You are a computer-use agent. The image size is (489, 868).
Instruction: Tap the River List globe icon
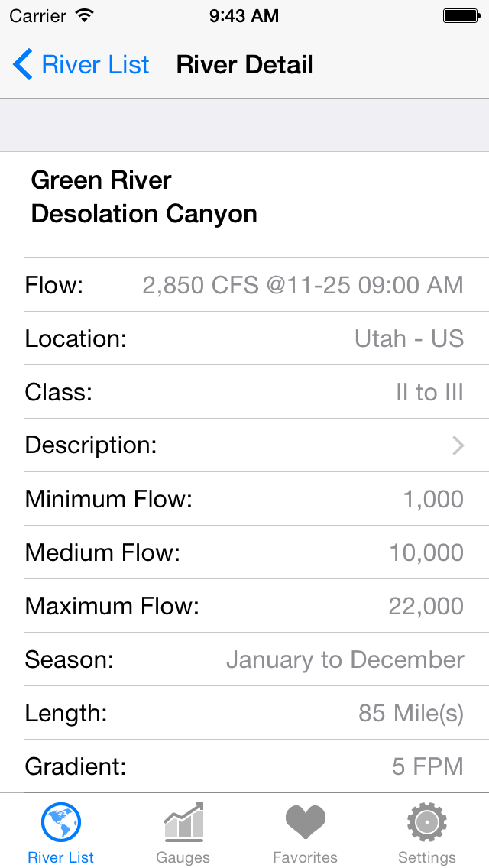pos(60,823)
